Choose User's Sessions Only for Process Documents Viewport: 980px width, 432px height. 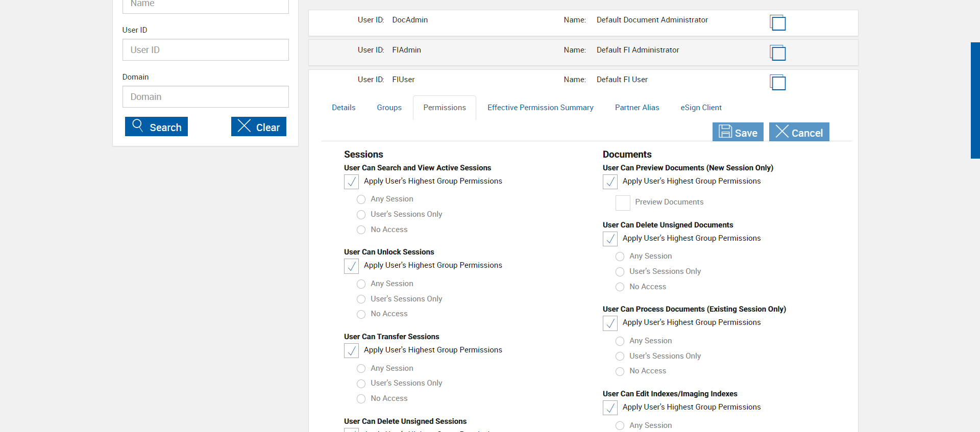620,356
